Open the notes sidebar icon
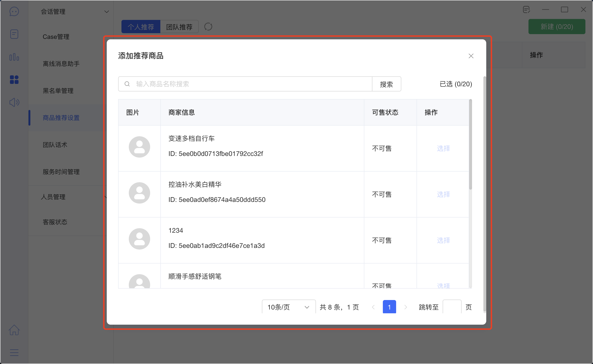 (14, 34)
